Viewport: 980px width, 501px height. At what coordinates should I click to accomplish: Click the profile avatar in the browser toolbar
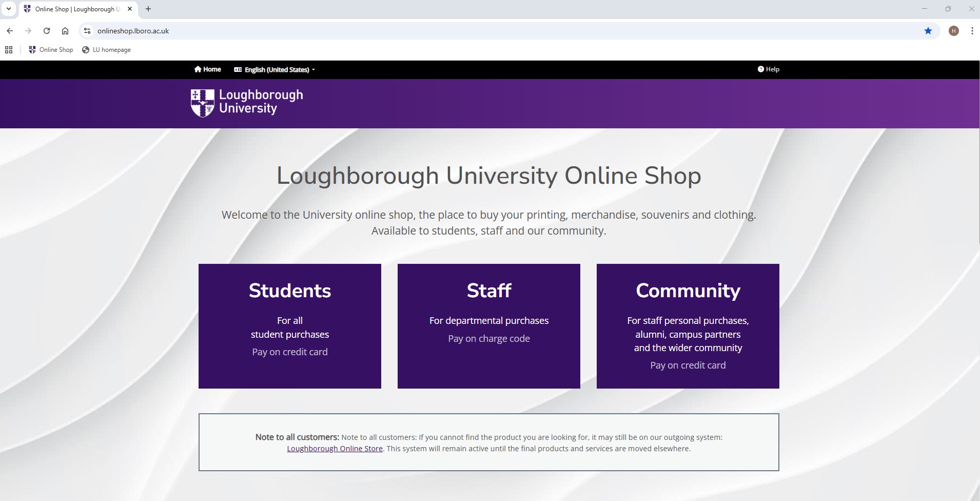click(953, 30)
